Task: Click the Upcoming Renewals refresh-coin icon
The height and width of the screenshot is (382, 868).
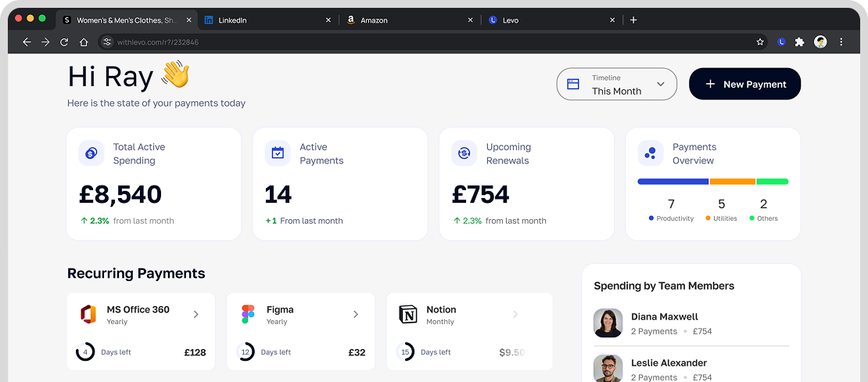Action: 464,153
